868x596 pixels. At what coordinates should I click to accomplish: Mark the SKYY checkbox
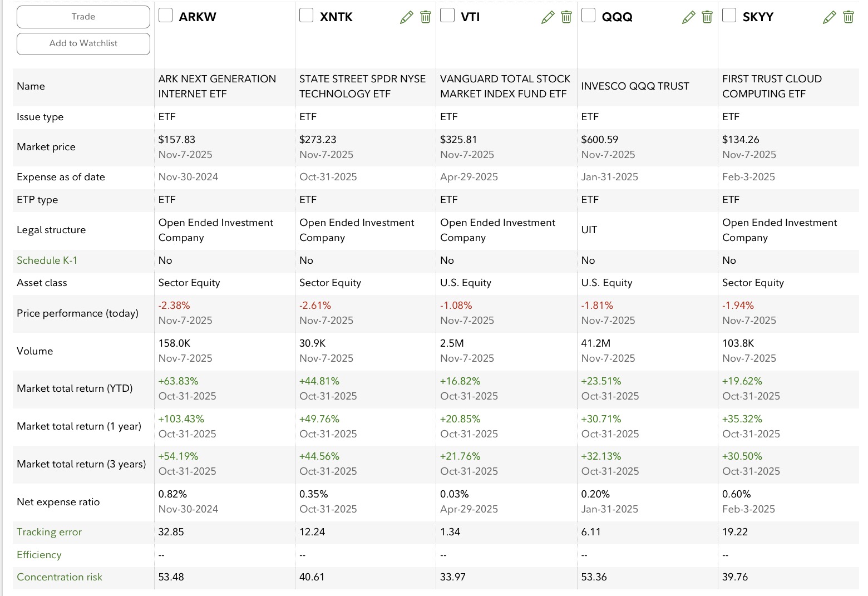[x=729, y=16]
